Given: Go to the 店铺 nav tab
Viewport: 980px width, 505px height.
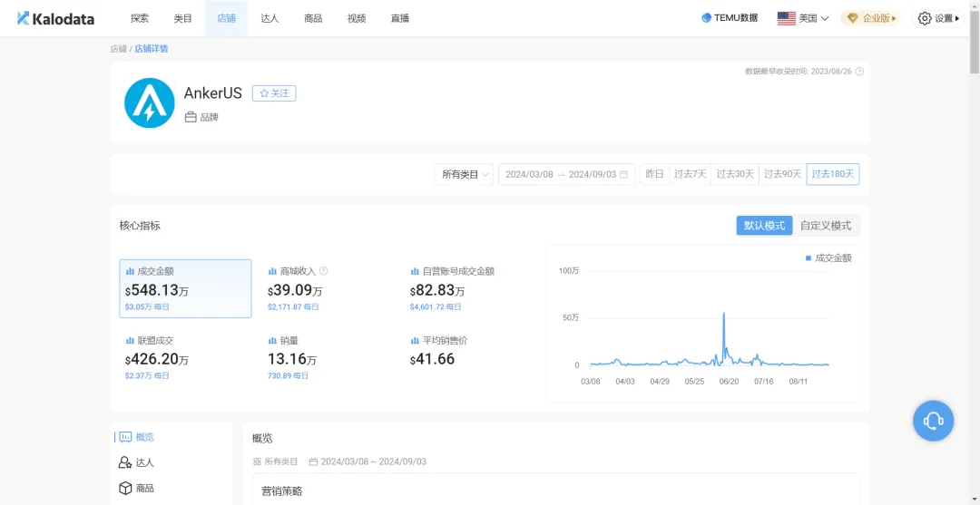Looking at the screenshot, I should pyautogui.click(x=226, y=19).
